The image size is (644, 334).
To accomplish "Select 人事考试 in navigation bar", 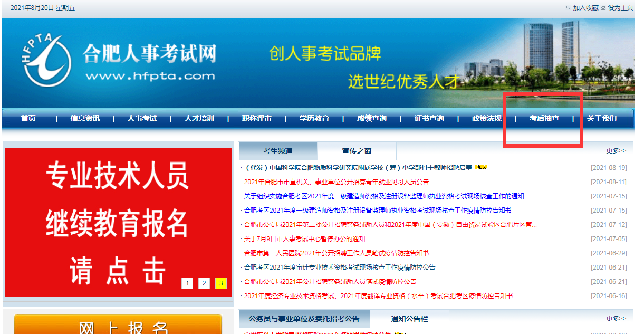I will pos(142,119).
